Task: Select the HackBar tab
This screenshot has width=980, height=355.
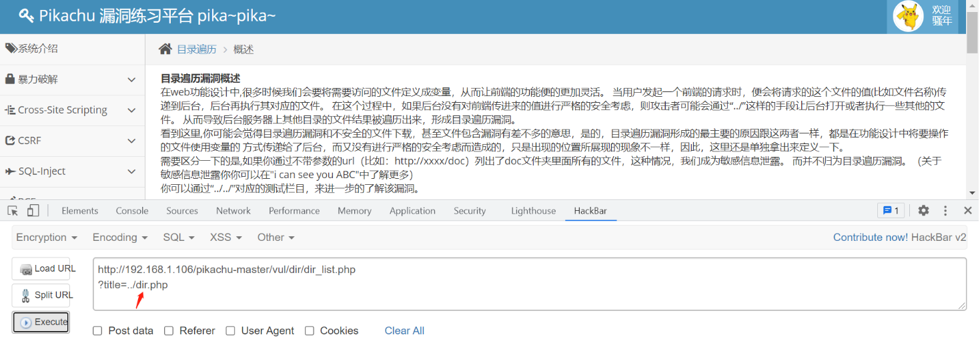Action: pos(590,211)
